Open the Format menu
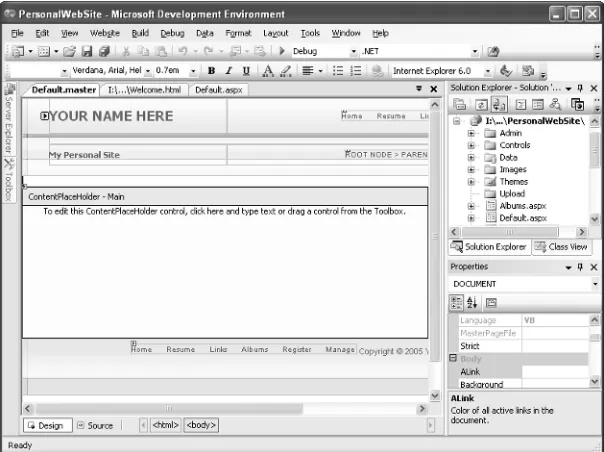The height and width of the screenshot is (452, 604). pyautogui.click(x=238, y=33)
